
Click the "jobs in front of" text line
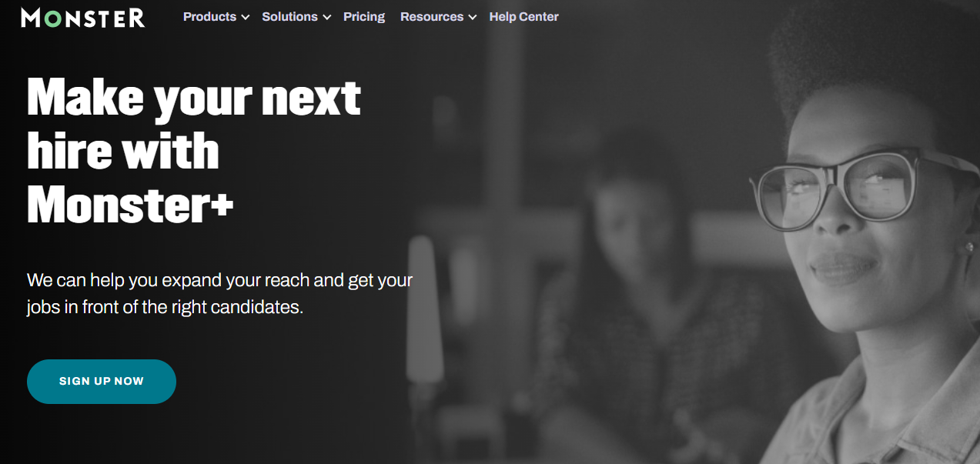166,307
